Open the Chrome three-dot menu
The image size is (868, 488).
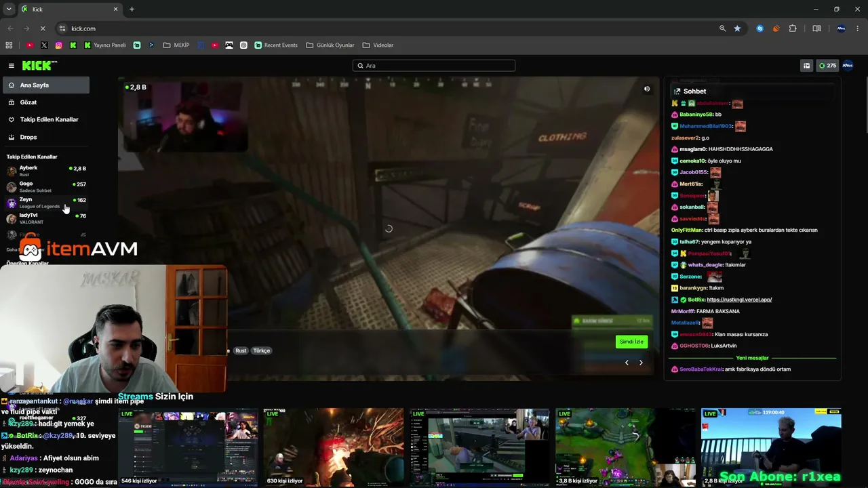(x=858, y=28)
